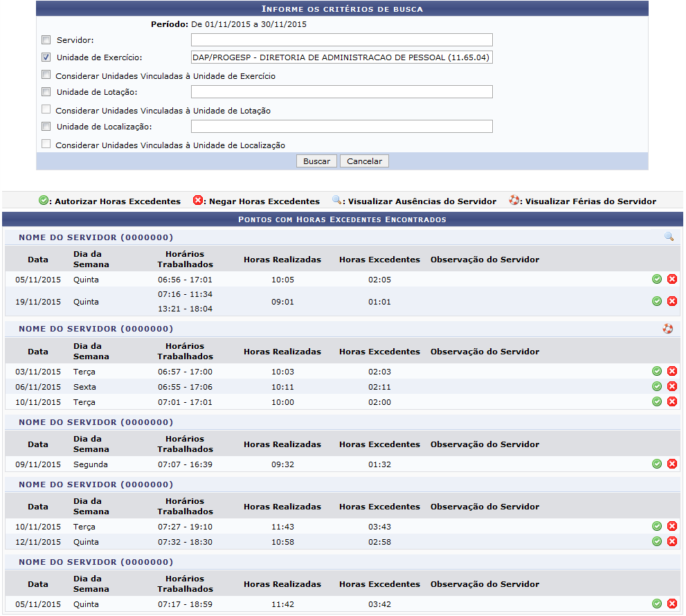The width and height of the screenshot is (686, 616).
Task: Tick the Unidade de Lotação checkbox
Action: (x=46, y=92)
